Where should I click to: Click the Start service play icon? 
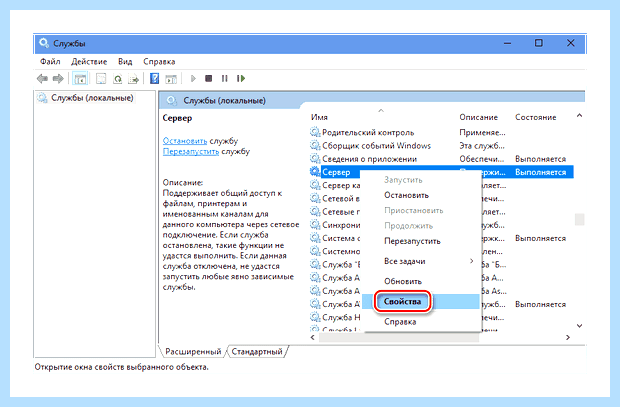(193, 78)
